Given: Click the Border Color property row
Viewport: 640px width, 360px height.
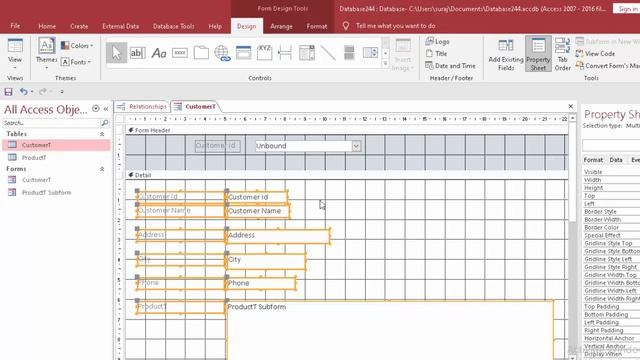Looking at the screenshot, I should coord(611,227).
